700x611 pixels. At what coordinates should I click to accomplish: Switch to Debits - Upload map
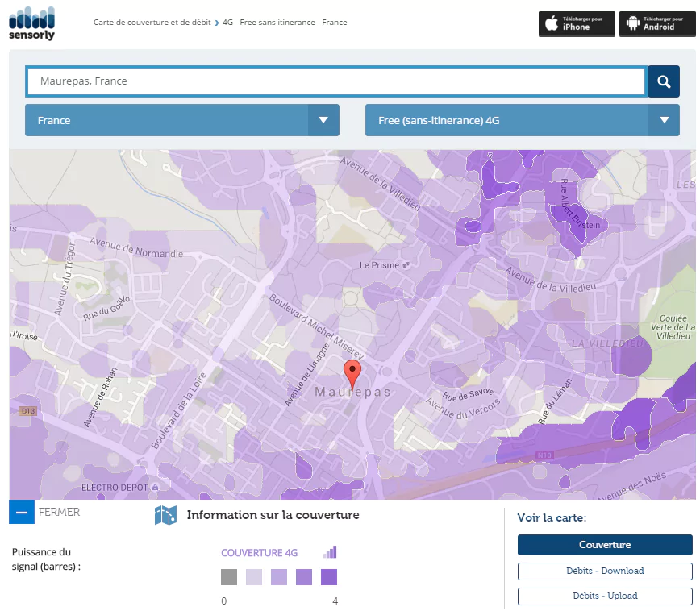[604, 596]
